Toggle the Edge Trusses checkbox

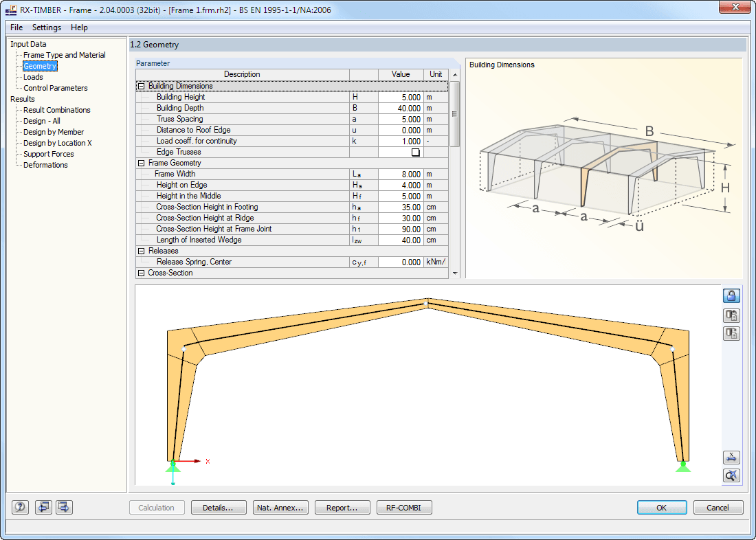(415, 153)
